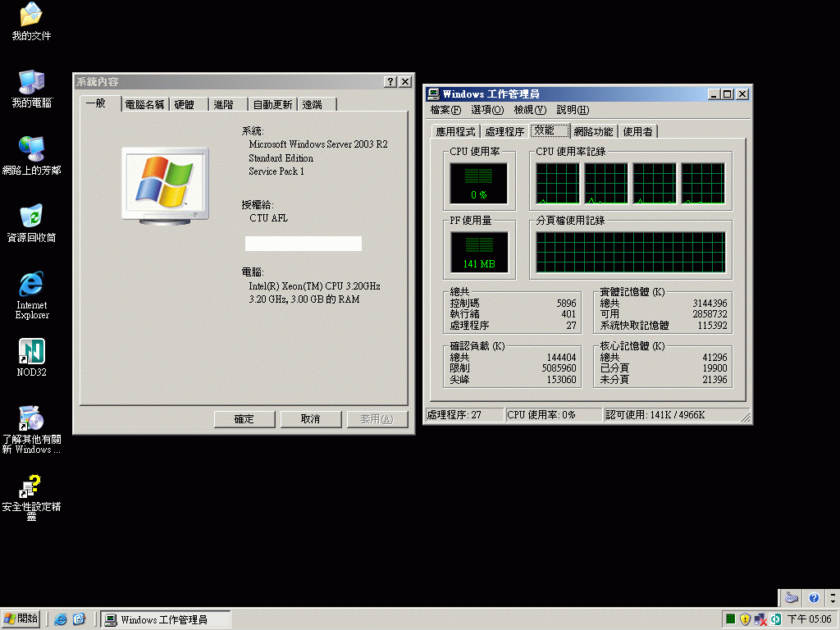This screenshot has height=630, width=840.
Task: Click the 分頁檔使用記錄 graph
Action: [x=631, y=253]
